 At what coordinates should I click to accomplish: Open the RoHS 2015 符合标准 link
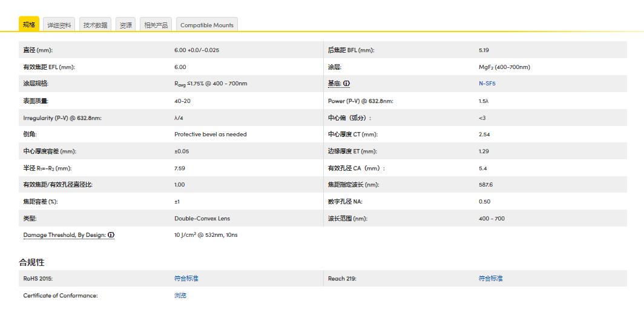tap(186, 279)
